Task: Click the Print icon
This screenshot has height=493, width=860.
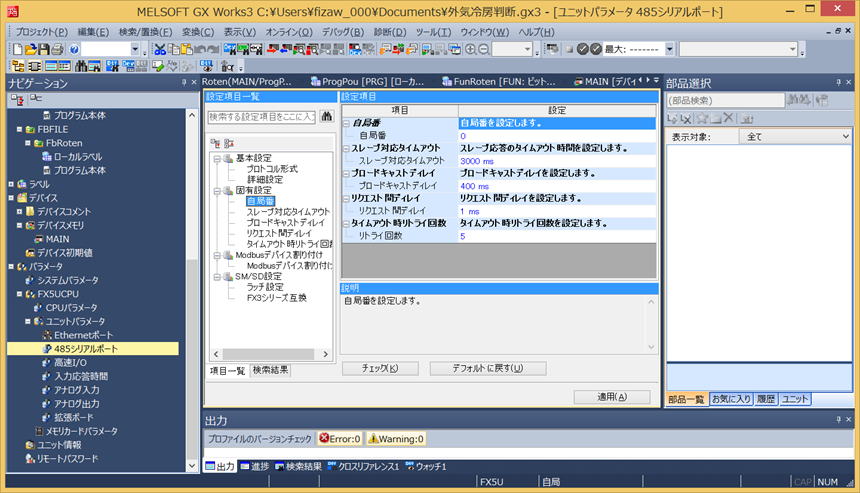Action: click(57, 49)
